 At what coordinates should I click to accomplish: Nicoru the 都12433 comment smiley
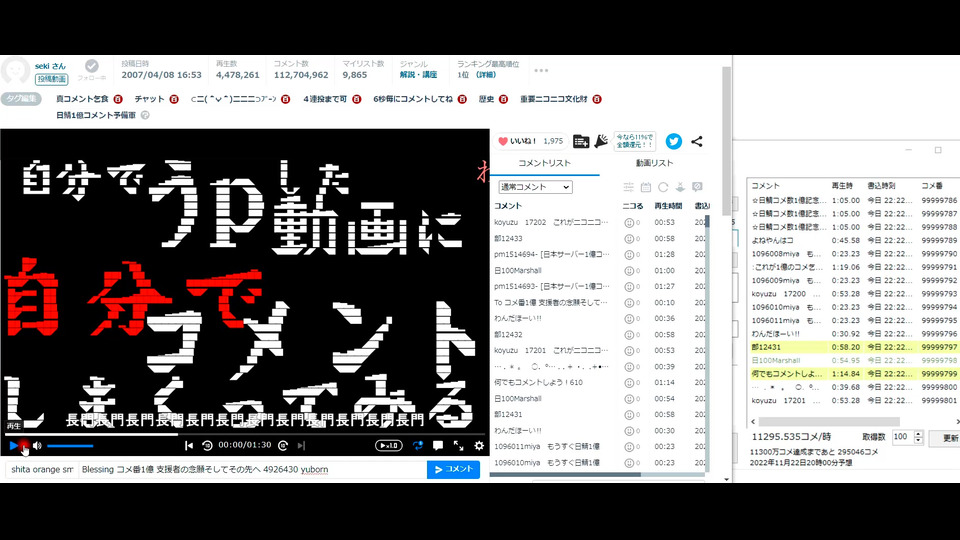tap(629, 239)
